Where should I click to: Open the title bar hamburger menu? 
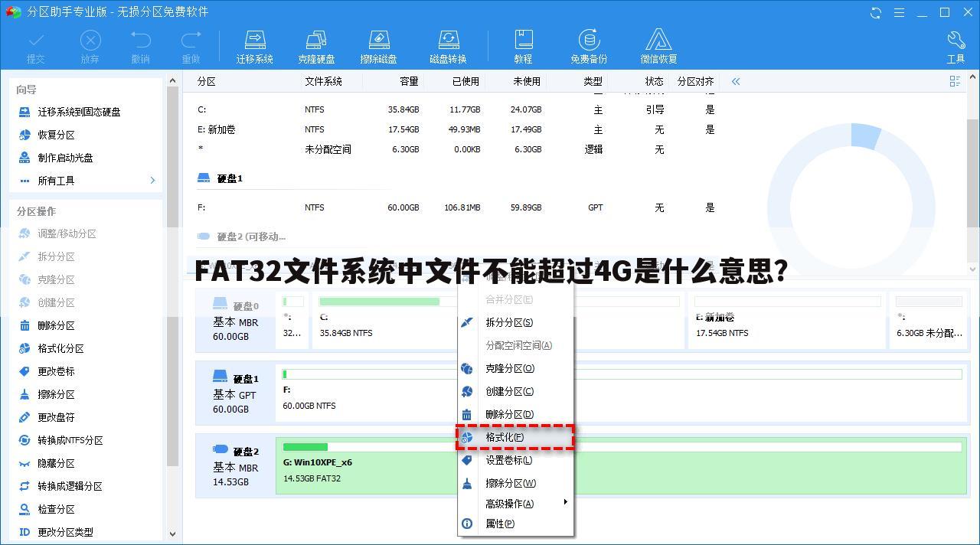[x=898, y=12]
